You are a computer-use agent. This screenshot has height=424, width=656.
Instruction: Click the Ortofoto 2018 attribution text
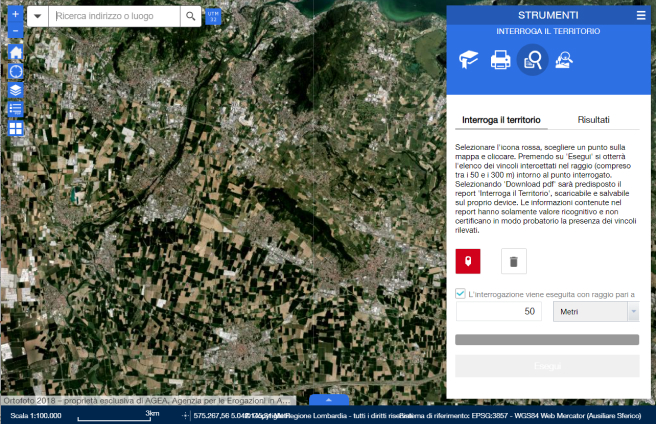(148, 401)
